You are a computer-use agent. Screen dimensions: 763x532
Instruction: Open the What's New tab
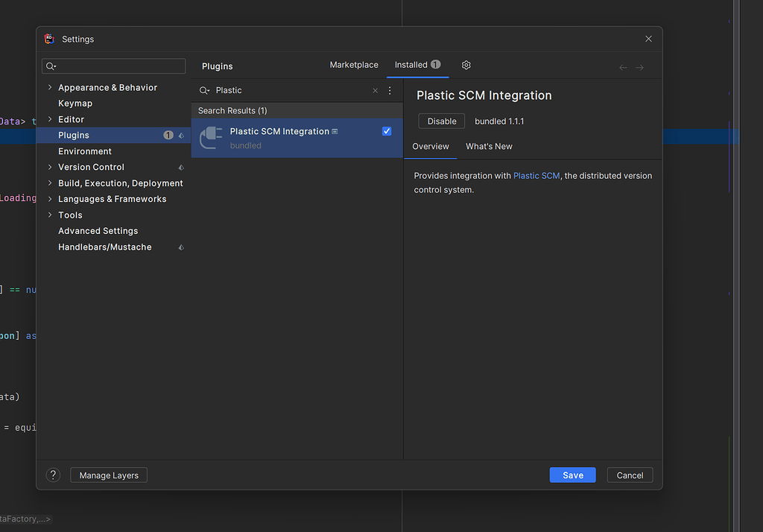(x=489, y=146)
